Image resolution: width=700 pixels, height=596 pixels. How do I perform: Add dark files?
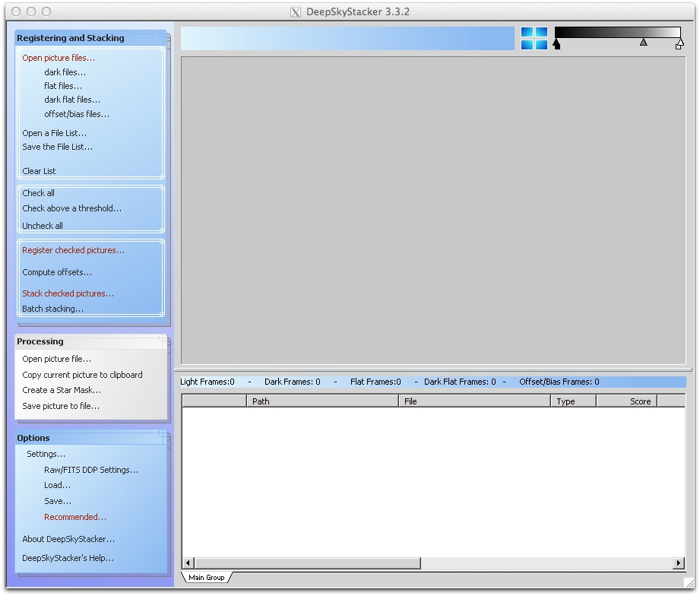click(65, 72)
